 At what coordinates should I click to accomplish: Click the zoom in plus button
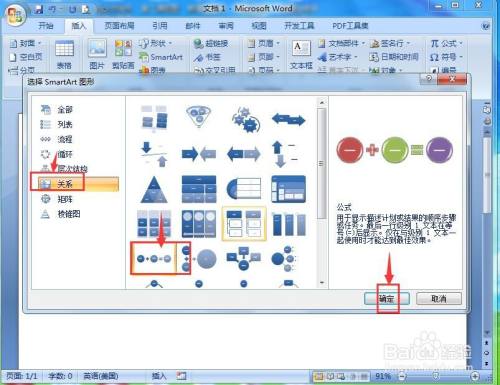click(x=475, y=376)
